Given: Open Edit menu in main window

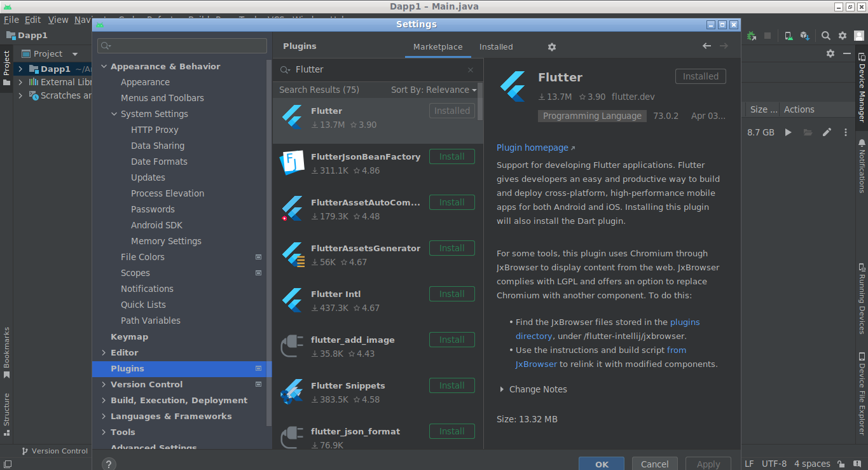Looking at the screenshot, I should (x=32, y=20).
